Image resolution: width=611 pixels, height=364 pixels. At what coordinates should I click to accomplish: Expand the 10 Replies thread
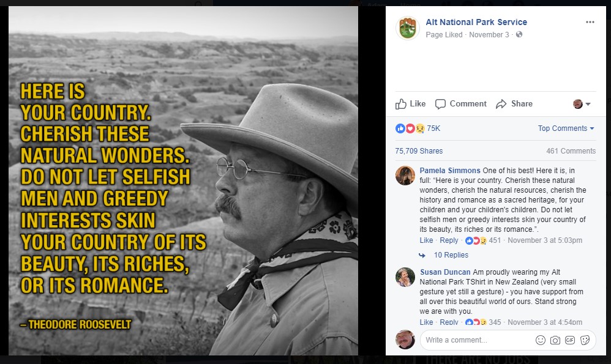(x=451, y=255)
